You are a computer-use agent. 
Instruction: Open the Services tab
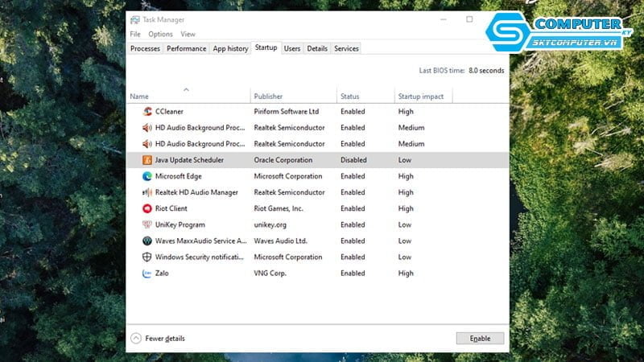pos(346,49)
